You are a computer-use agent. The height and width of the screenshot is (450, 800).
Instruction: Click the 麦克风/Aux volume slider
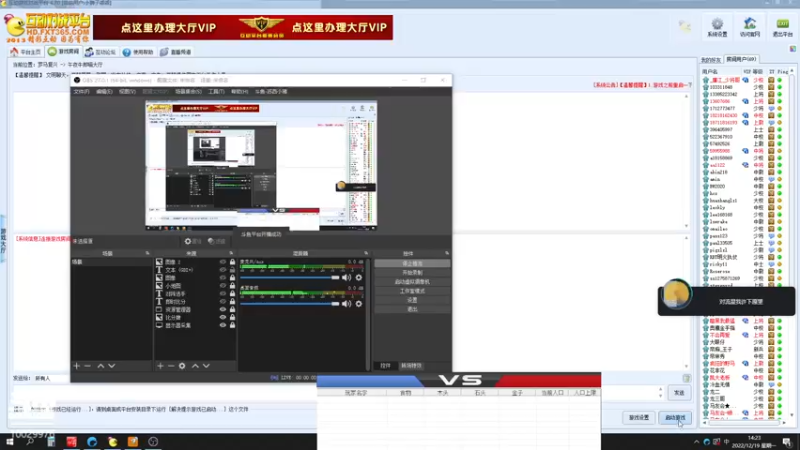289,278
